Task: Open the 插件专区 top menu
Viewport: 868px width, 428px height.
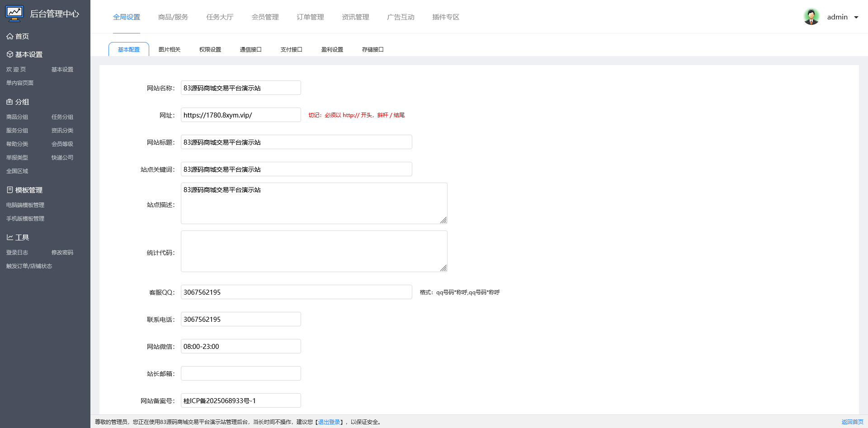Action: pyautogui.click(x=446, y=17)
